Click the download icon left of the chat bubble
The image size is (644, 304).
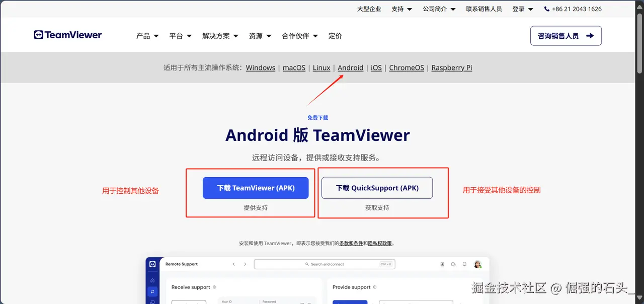pos(442,264)
